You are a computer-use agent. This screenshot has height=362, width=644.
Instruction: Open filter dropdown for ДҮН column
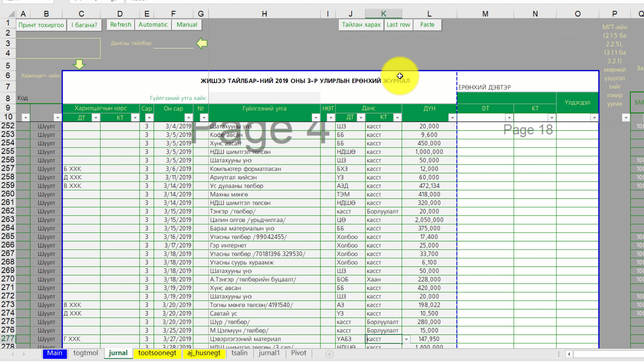coord(452,118)
